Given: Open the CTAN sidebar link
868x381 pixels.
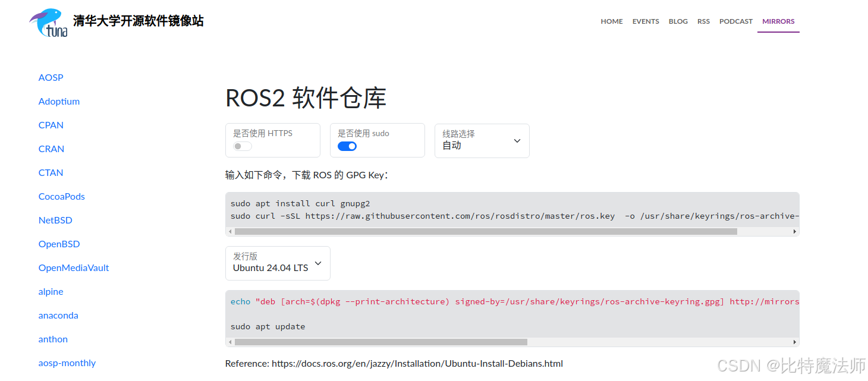Looking at the screenshot, I should point(51,173).
